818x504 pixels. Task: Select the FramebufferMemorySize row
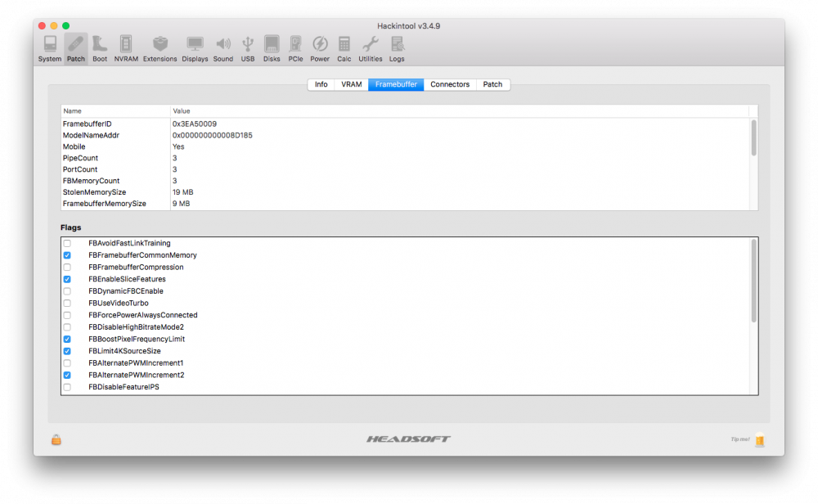pyautogui.click(x=406, y=204)
